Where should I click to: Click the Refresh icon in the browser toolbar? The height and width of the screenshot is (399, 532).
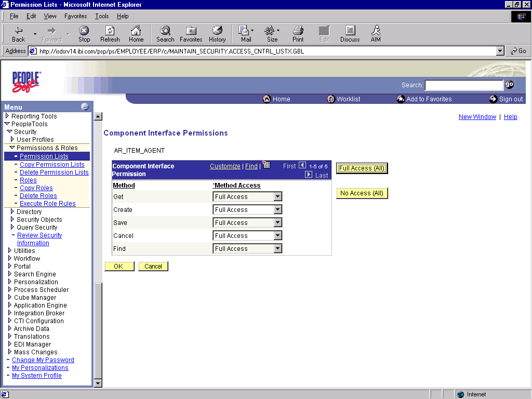110,33
